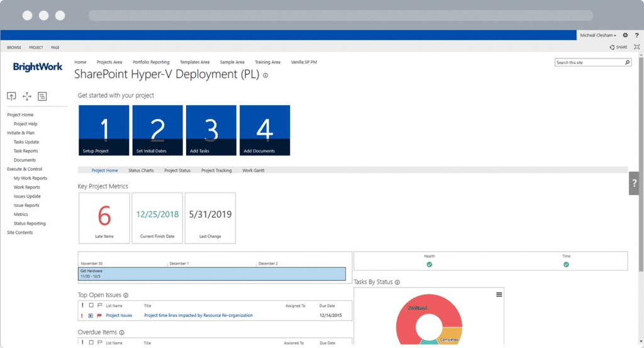Open the PAGE ribbon tab
Screen dimensions: 644x348
(x=55, y=48)
